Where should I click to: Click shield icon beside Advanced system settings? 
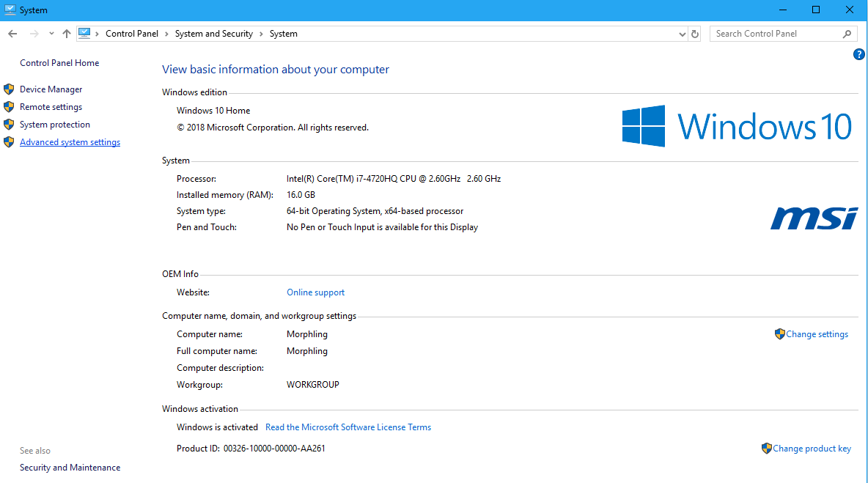(x=9, y=142)
